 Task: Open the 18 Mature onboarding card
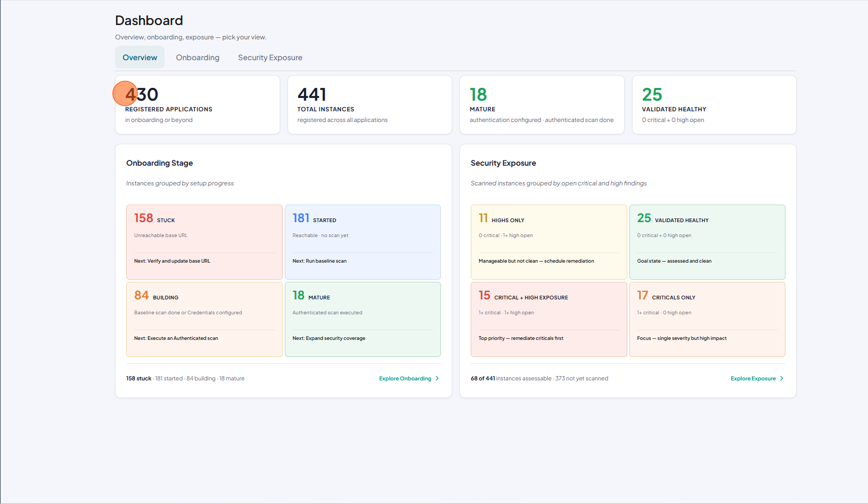[363, 319]
